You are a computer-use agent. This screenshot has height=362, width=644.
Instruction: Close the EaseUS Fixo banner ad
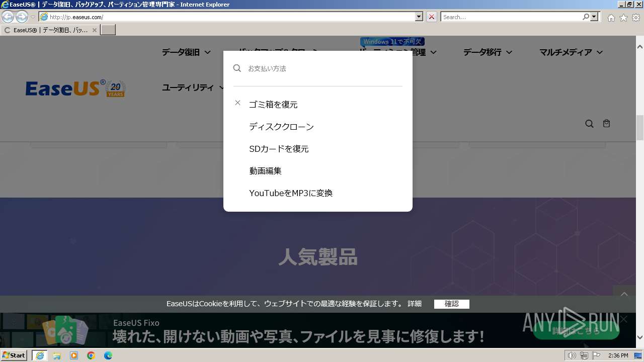(623, 319)
